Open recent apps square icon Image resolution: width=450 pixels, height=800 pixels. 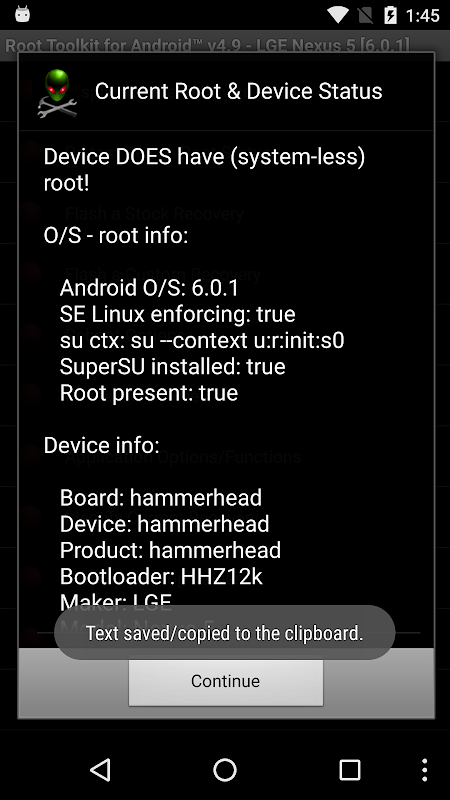(349, 769)
